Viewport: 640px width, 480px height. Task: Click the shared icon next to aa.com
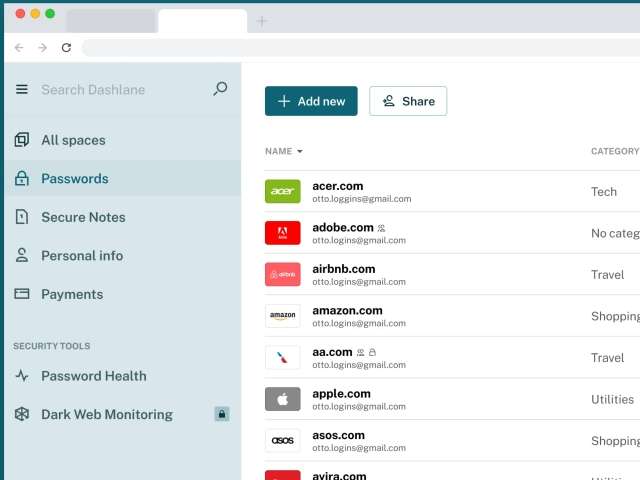(x=360, y=352)
